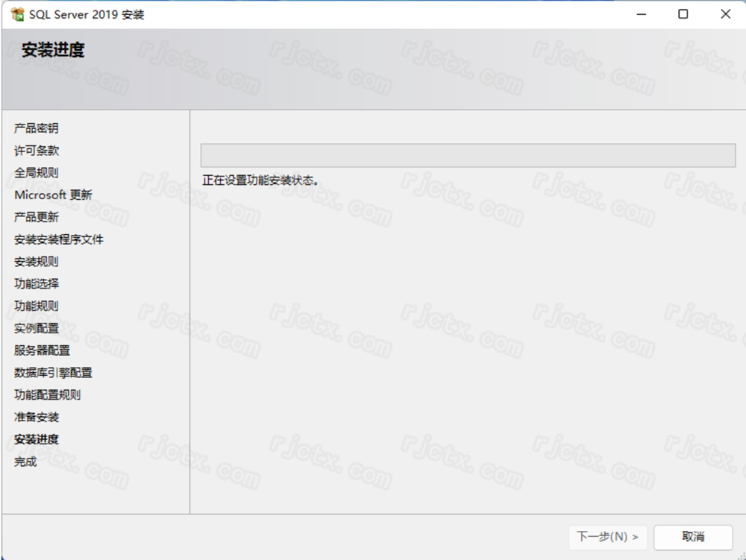
Task: Go to the Microsoft 更新 step
Action: 53,195
